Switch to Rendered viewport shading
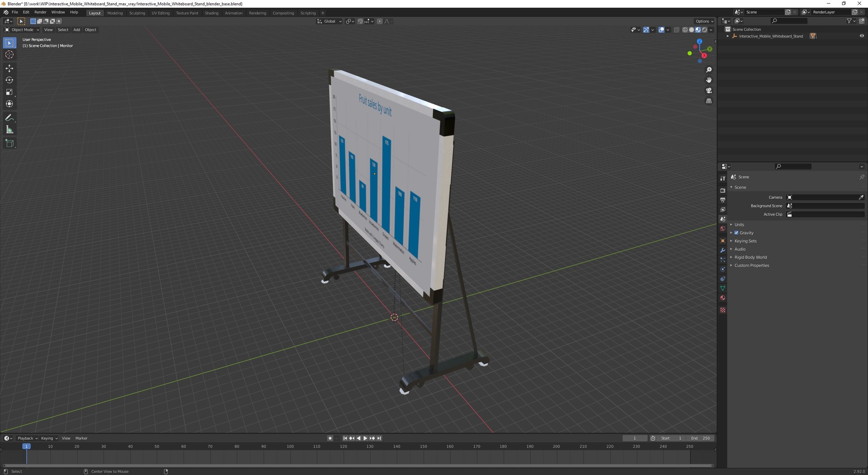The width and height of the screenshot is (868, 475). tap(704, 30)
